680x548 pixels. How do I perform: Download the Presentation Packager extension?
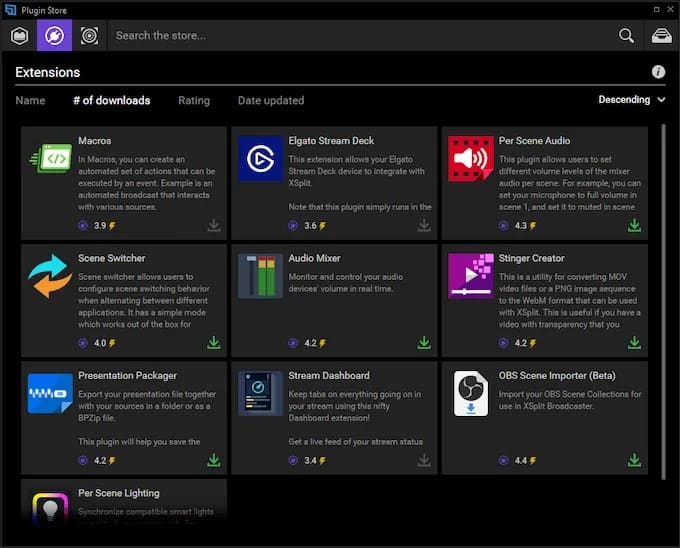point(213,460)
